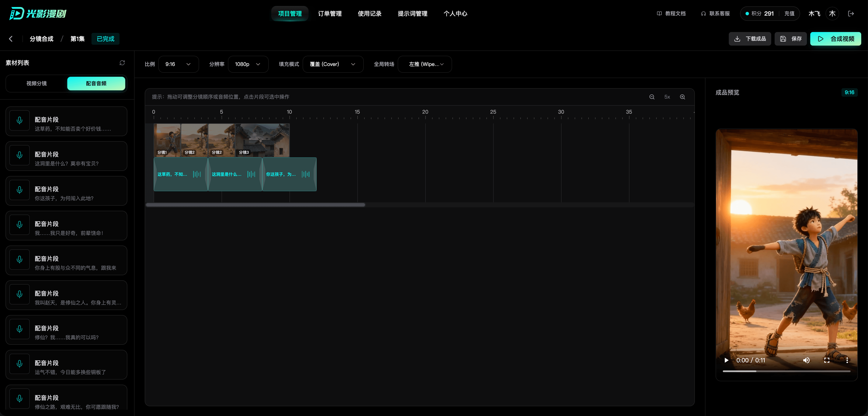
Task: Click 充值 recharge button
Action: click(789, 13)
